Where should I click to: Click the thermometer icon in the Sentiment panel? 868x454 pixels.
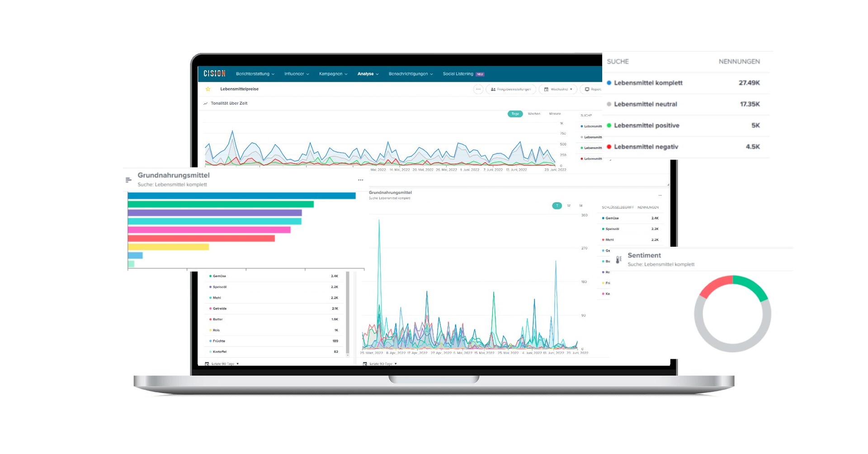pyautogui.click(x=619, y=258)
